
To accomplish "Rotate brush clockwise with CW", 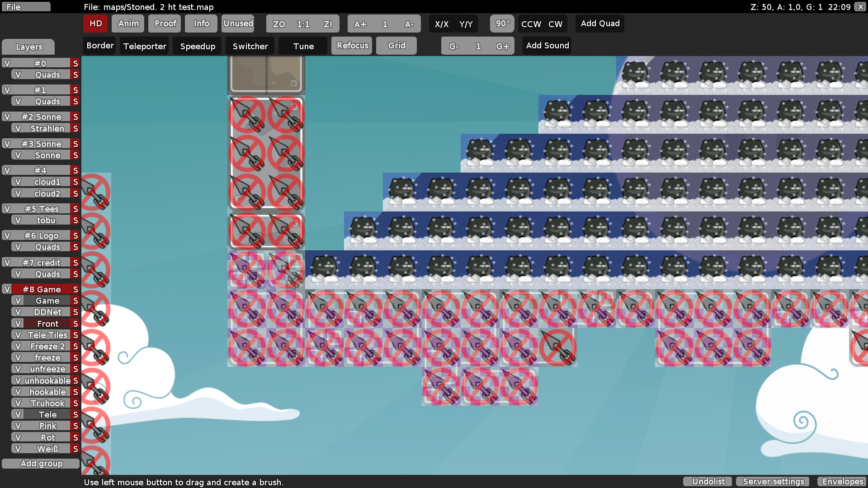I will pyautogui.click(x=555, y=24).
